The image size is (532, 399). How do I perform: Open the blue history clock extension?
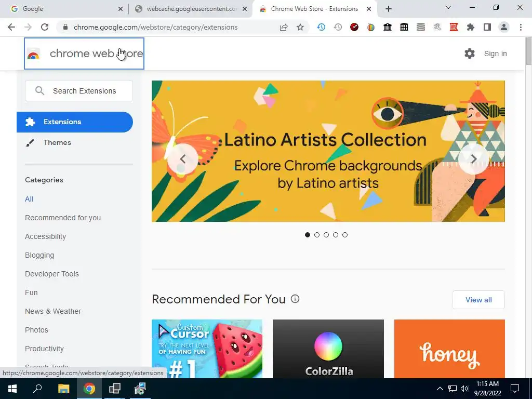(321, 27)
